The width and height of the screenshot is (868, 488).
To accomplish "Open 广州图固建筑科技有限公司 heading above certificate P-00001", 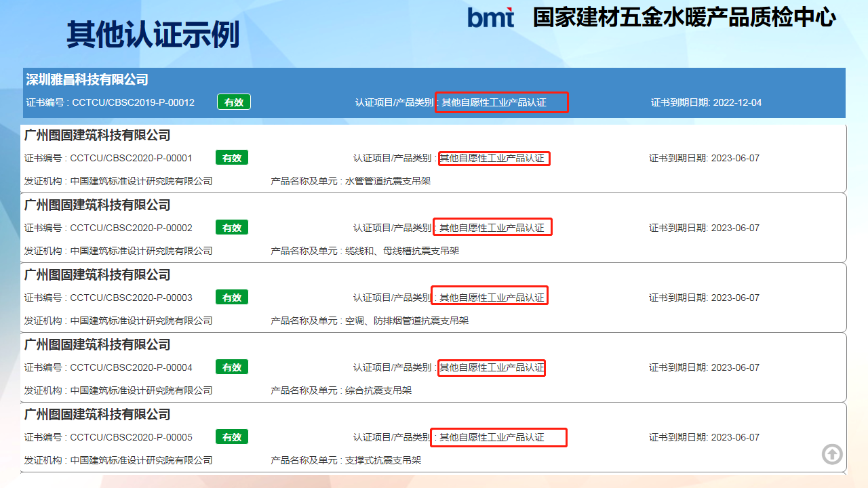I will click(97, 136).
